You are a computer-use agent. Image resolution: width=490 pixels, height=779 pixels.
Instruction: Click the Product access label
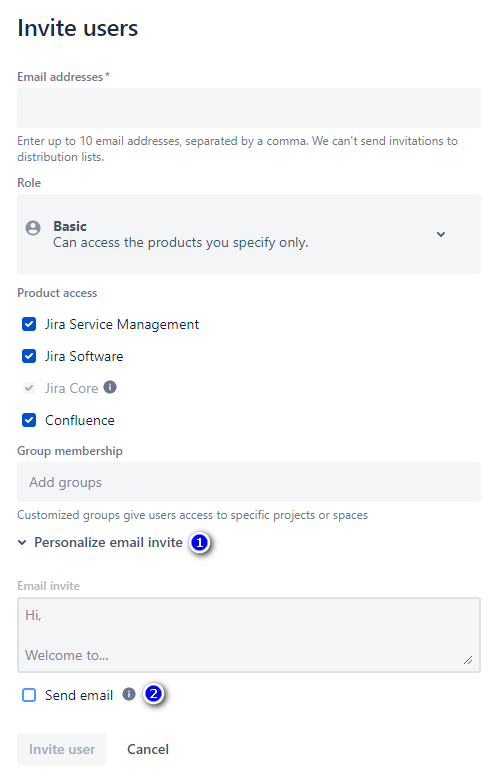coord(57,293)
